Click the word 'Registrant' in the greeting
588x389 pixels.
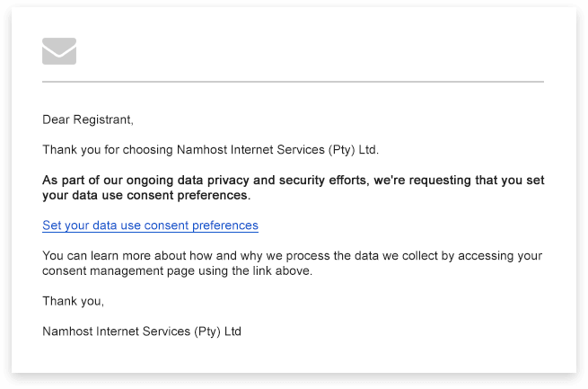(x=101, y=119)
